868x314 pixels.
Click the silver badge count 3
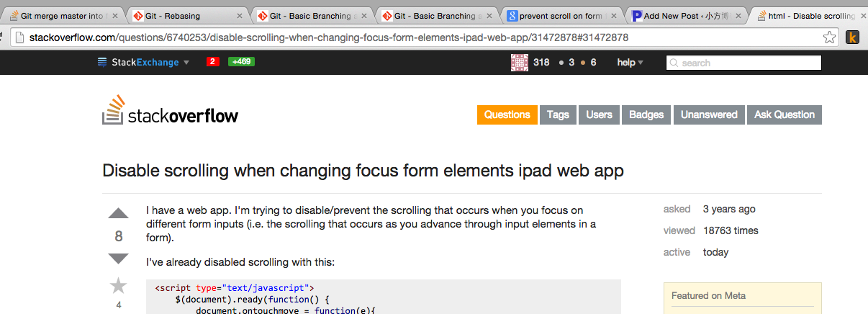click(x=571, y=63)
